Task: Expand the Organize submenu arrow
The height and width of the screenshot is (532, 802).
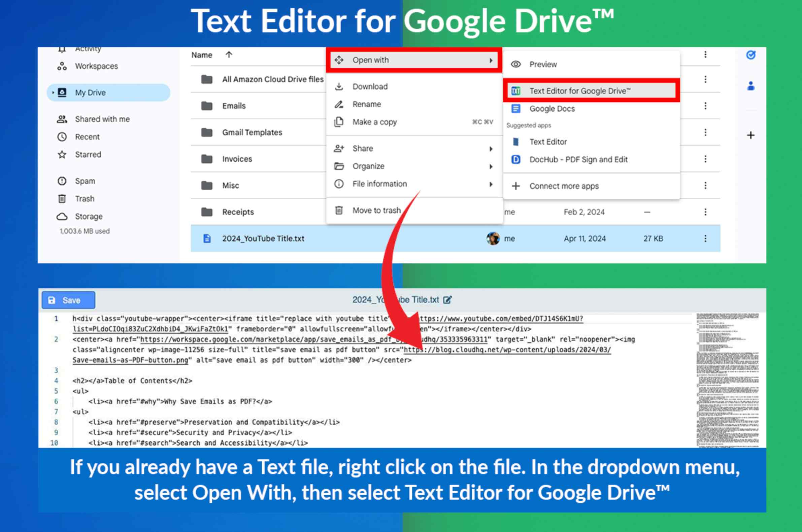Action: [491, 166]
